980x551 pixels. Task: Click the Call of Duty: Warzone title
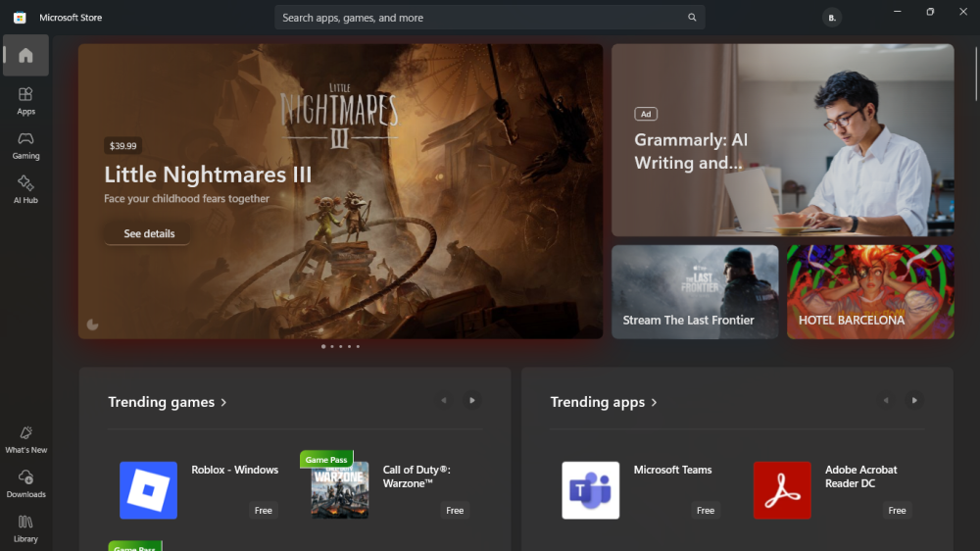tap(416, 476)
